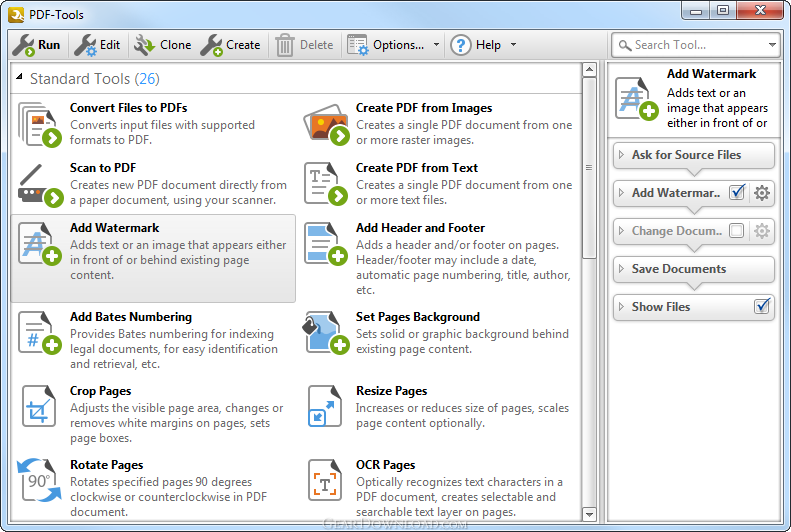Click the Standard Tools (26) header text

click(x=95, y=79)
